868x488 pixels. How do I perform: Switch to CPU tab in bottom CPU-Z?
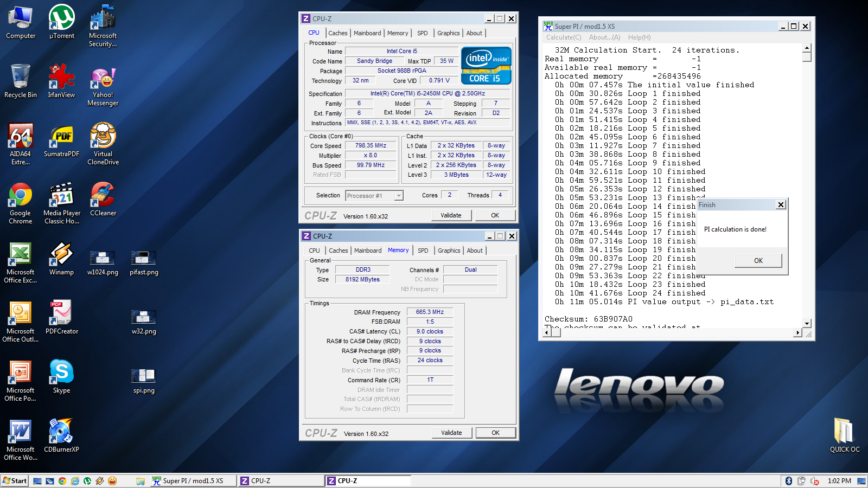[x=314, y=251]
